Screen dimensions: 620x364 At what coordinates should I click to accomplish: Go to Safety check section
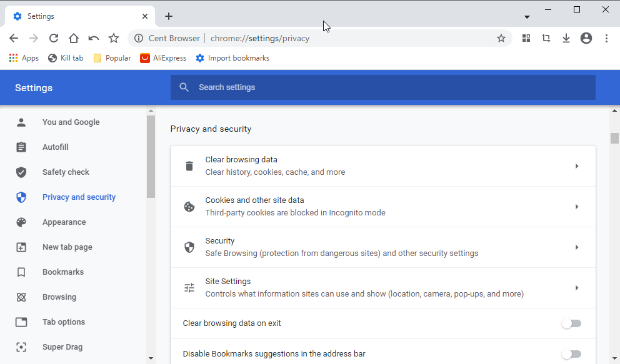pos(66,172)
